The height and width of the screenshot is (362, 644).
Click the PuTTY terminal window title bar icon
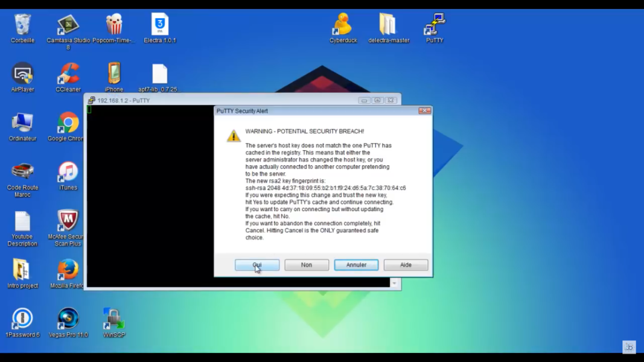coord(92,101)
